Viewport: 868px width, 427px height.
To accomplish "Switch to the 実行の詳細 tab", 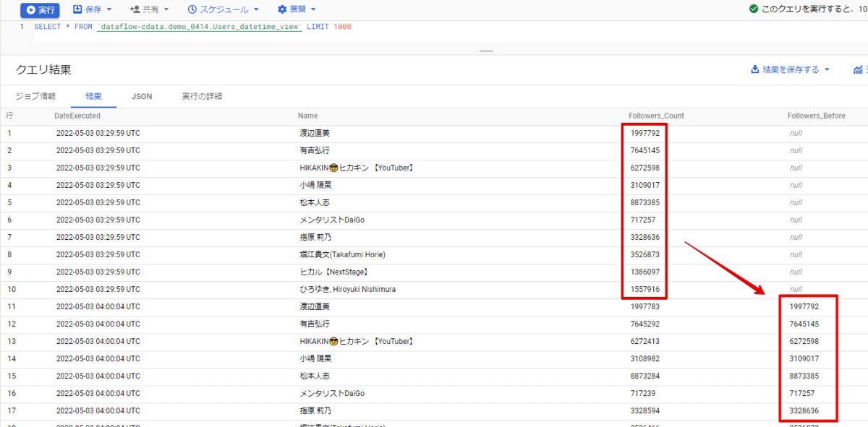I will [202, 96].
